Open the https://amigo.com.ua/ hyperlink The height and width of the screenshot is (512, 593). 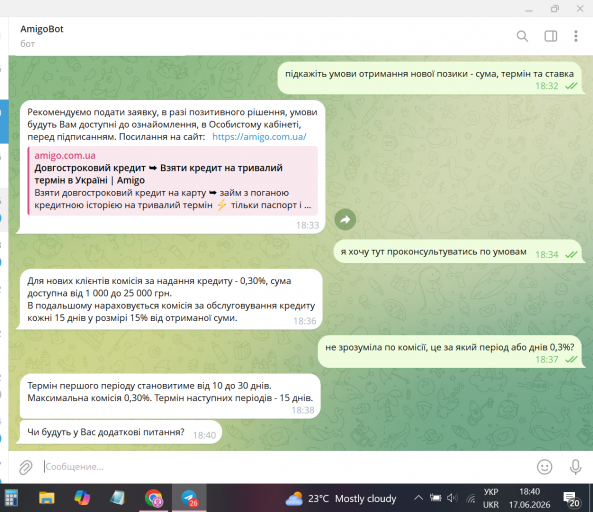pos(259,137)
